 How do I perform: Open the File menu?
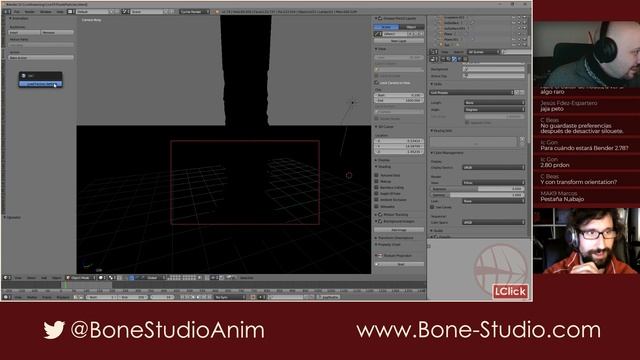pos(17,12)
